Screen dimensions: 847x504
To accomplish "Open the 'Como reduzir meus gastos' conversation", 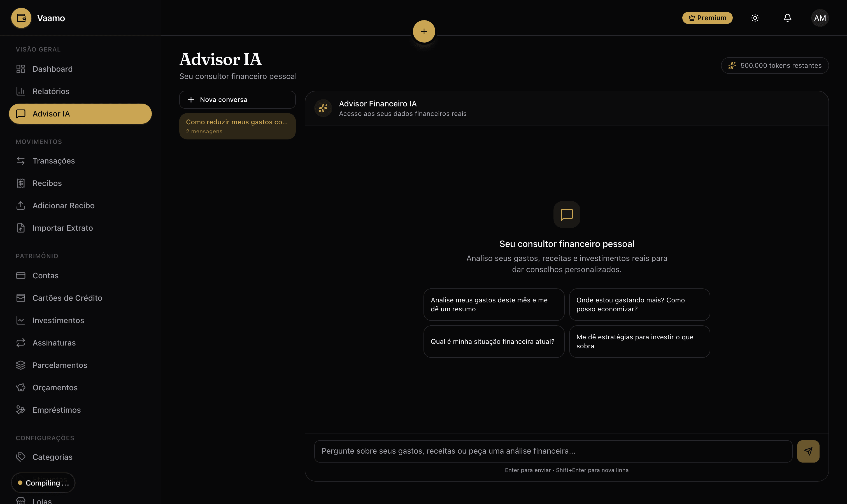I will (x=237, y=126).
